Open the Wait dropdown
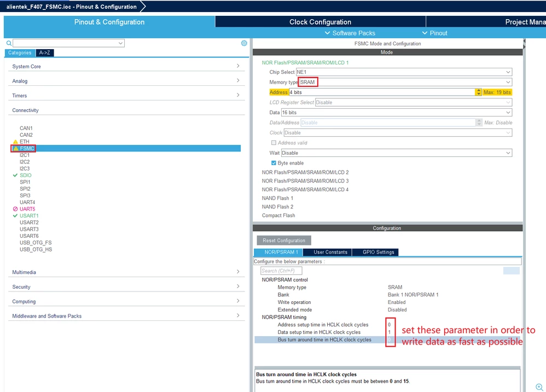The width and height of the screenshot is (546, 392). (x=397, y=153)
